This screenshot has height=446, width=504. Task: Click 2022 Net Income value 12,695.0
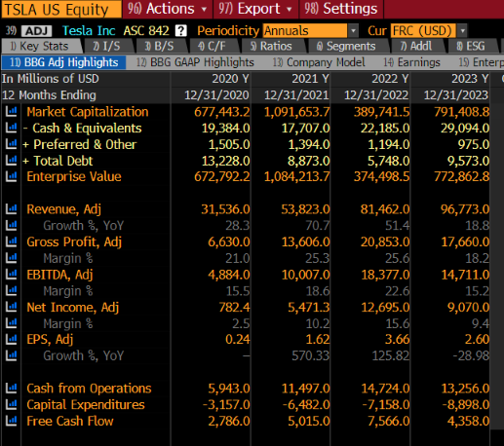pyautogui.click(x=385, y=307)
